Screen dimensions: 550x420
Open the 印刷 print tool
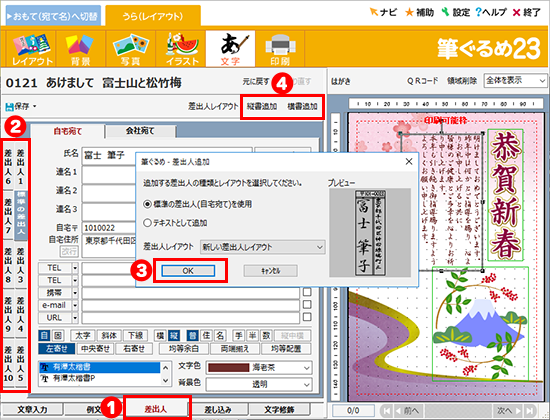click(280, 49)
